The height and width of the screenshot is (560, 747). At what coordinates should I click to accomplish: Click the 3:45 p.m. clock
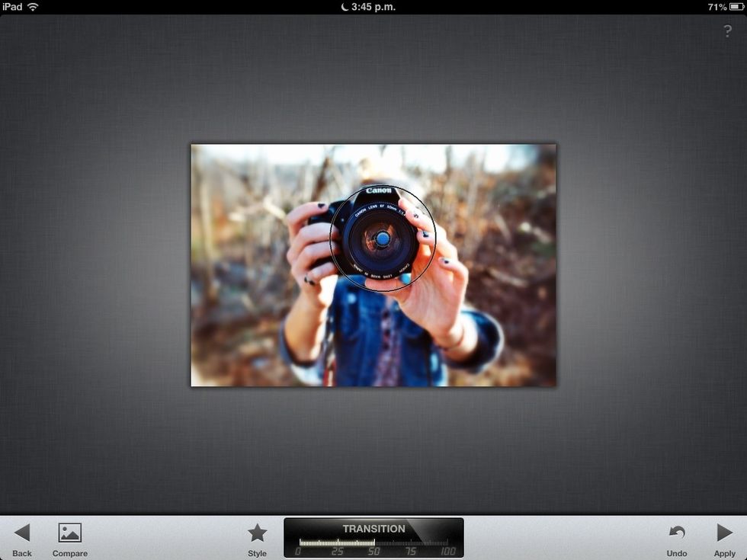pyautogui.click(x=373, y=7)
